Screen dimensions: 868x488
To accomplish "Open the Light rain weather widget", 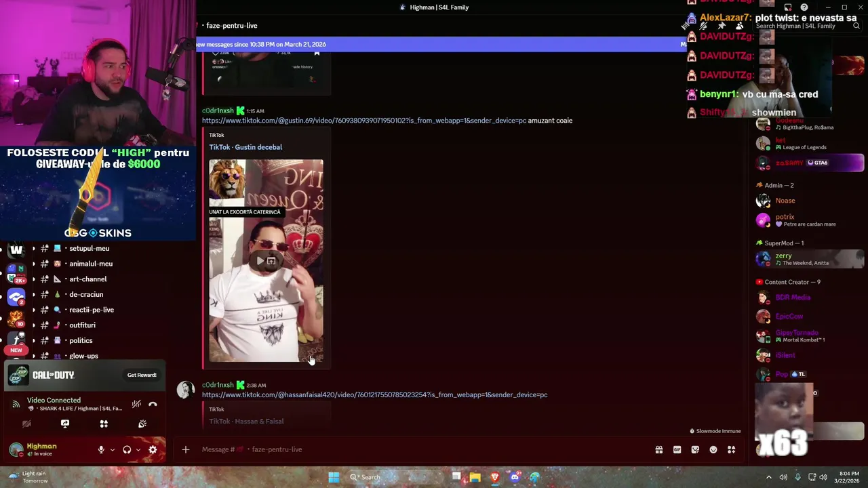I will click(27, 477).
